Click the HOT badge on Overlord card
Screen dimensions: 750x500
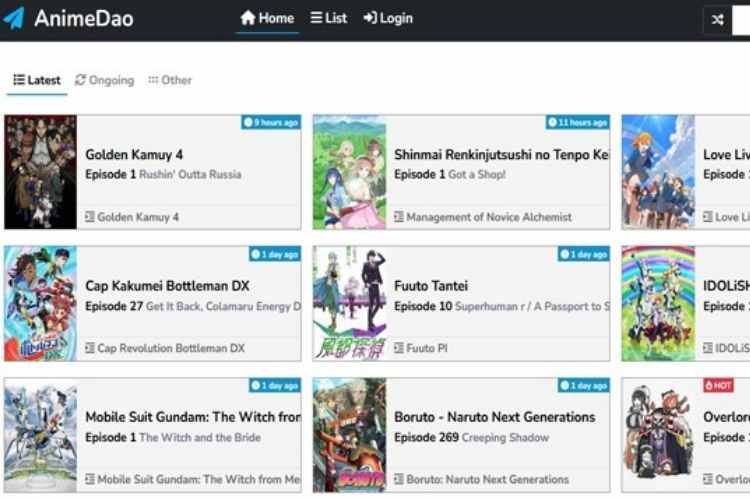tap(718, 385)
